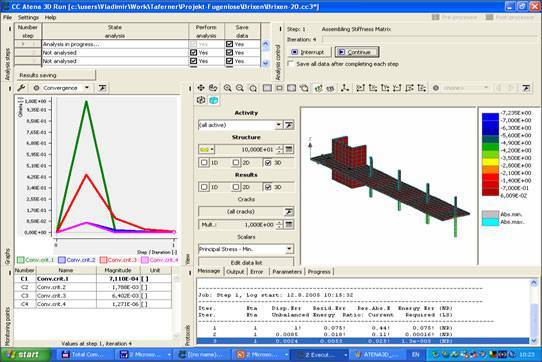Screen dimensions: 542x362
Task: Click the Edit data list button
Action: 246,262
